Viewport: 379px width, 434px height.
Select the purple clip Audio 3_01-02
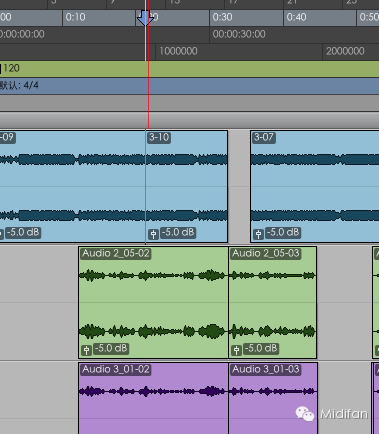(x=153, y=398)
